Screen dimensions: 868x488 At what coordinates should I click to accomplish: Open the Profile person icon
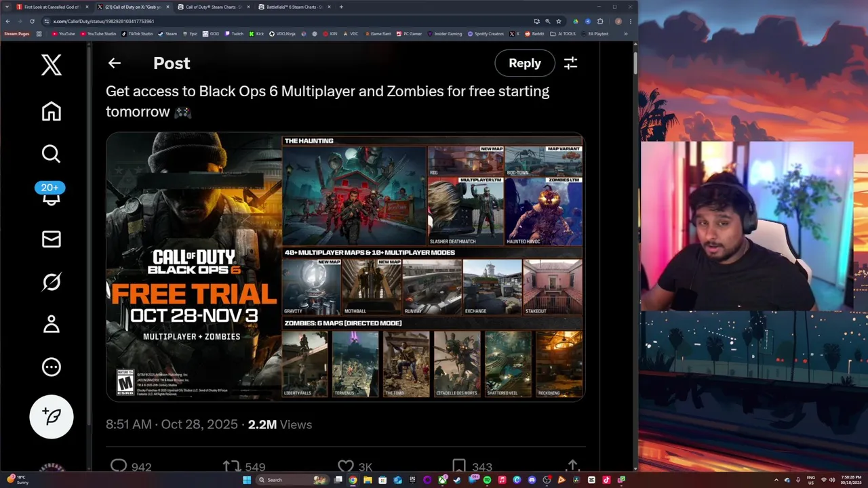[52, 324]
